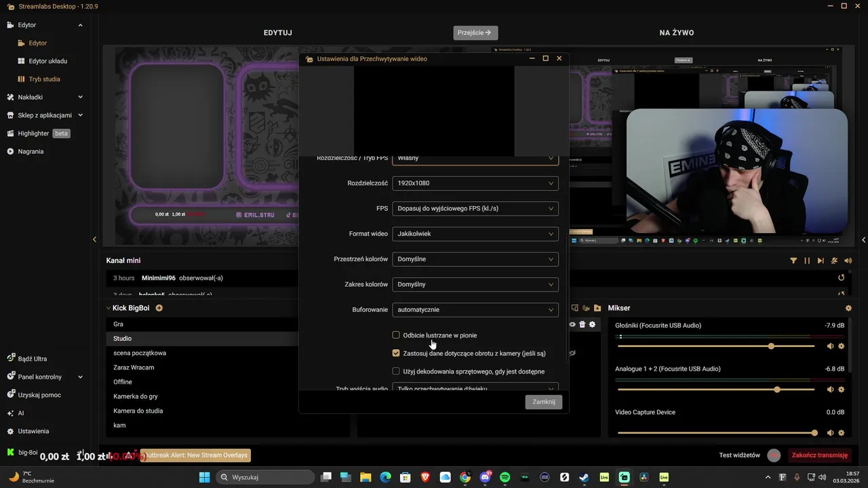Viewport: 868px width, 488px height.
Task: Click Uzyskaj pomoc in the sidebar
Action: point(33,395)
